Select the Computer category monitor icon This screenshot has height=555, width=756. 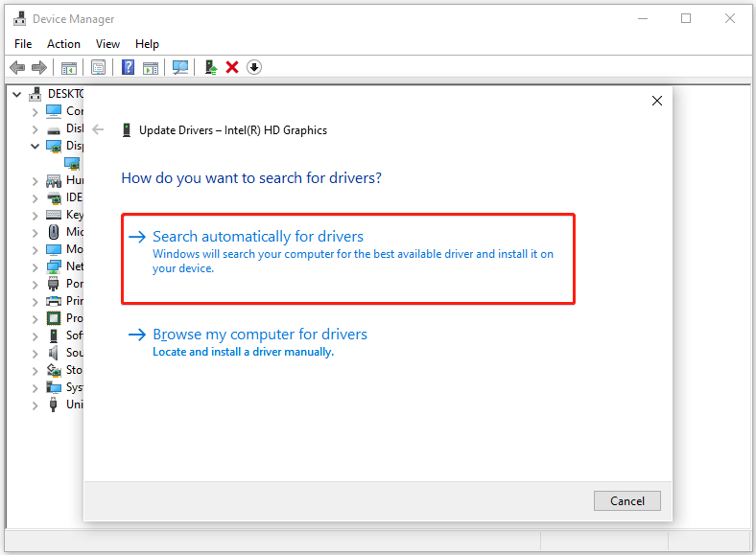(x=54, y=111)
